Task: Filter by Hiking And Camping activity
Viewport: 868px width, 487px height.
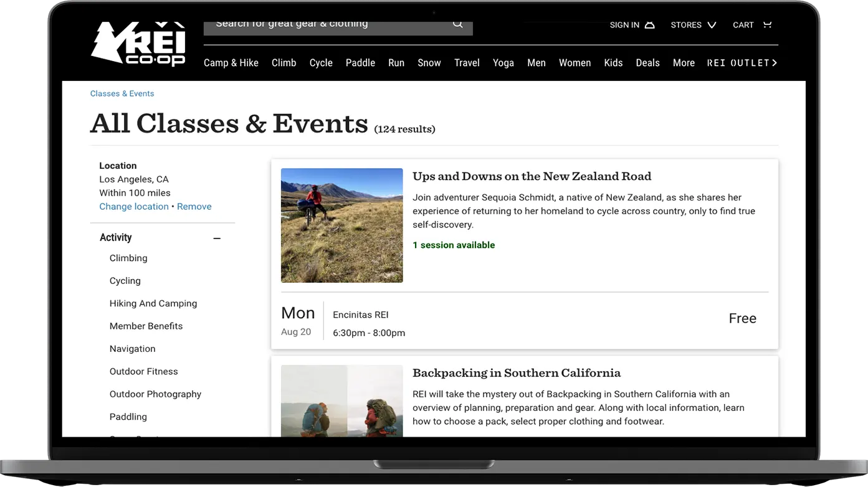Action: coord(153,303)
